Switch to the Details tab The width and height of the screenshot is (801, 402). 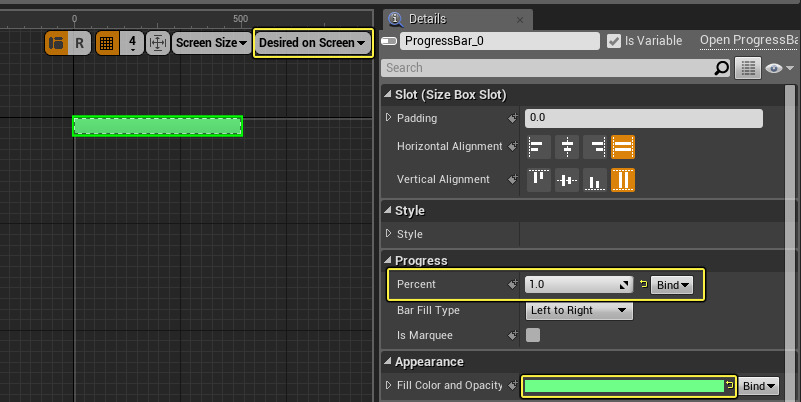(x=426, y=19)
